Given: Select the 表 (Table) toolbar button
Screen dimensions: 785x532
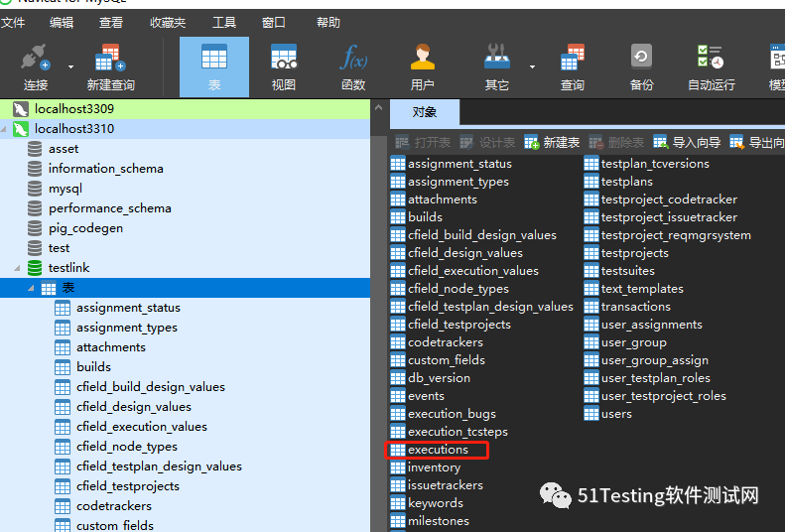Looking at the screenshot, I should coord(214,66).
